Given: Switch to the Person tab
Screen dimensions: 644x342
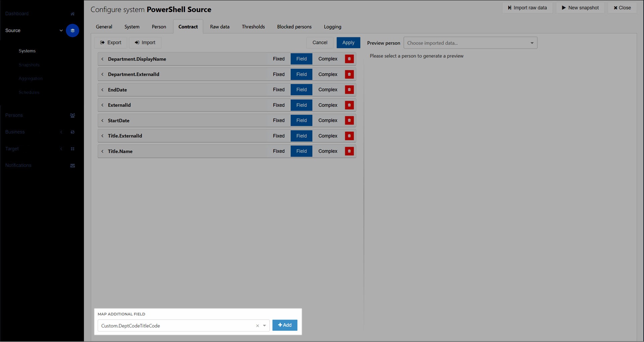Looking at the screenshot, I should [159, 27].
